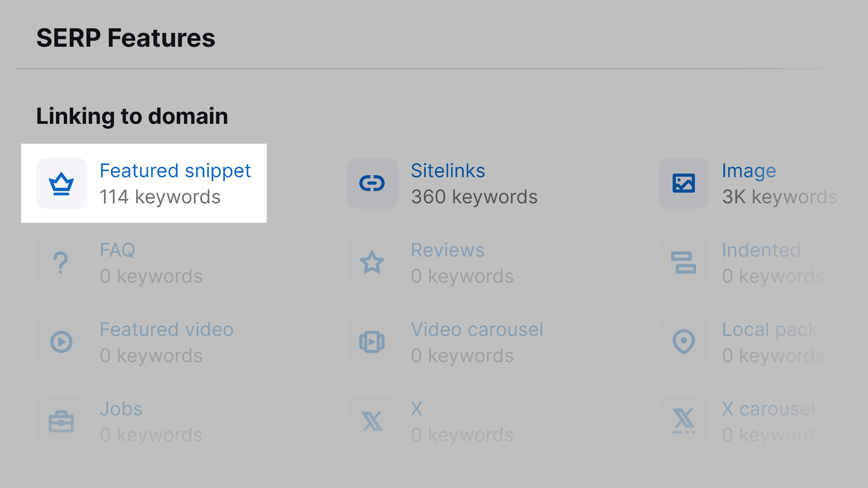This screenshot has height=488, width=868.
Task: Click the Featured video play icon
Action: (61, 342)
